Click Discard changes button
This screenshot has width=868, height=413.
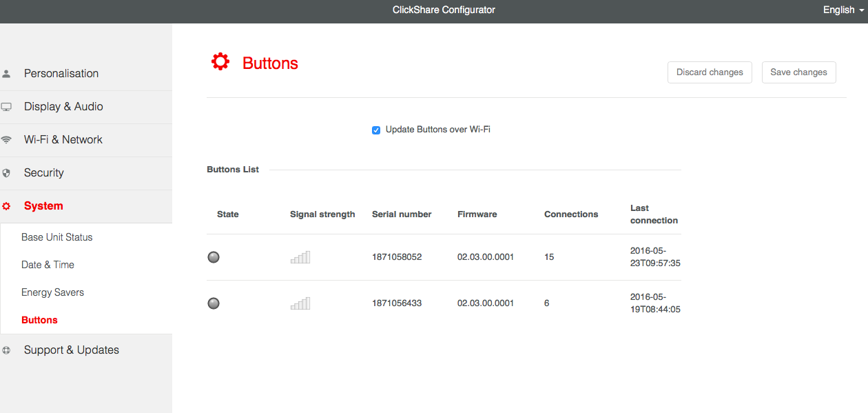[710, 72]
